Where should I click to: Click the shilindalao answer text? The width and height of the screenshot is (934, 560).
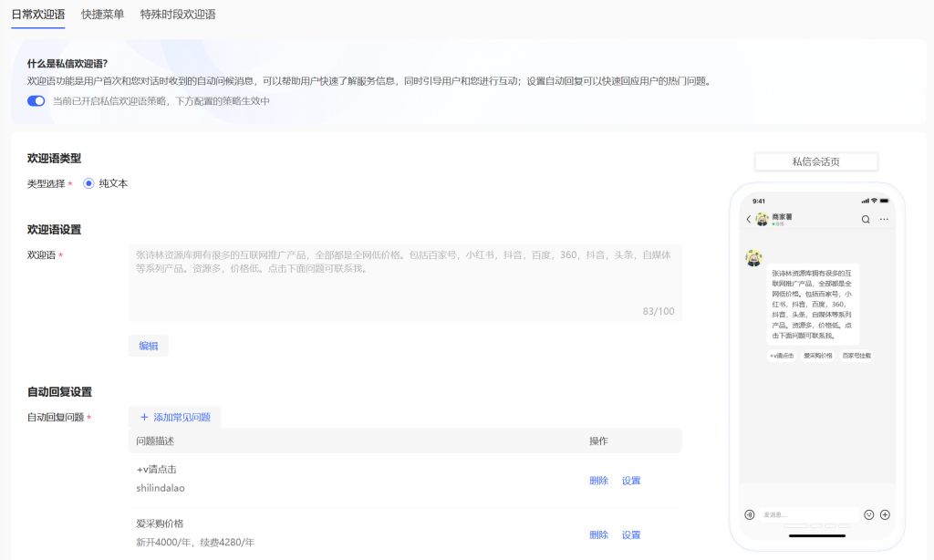pyautogui.click(x=161, y=488)
